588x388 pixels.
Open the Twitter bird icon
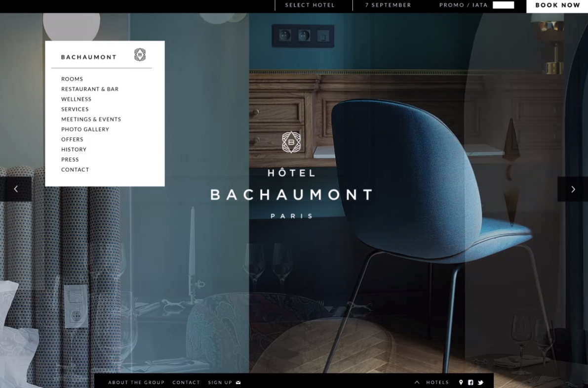coord(480,382)
